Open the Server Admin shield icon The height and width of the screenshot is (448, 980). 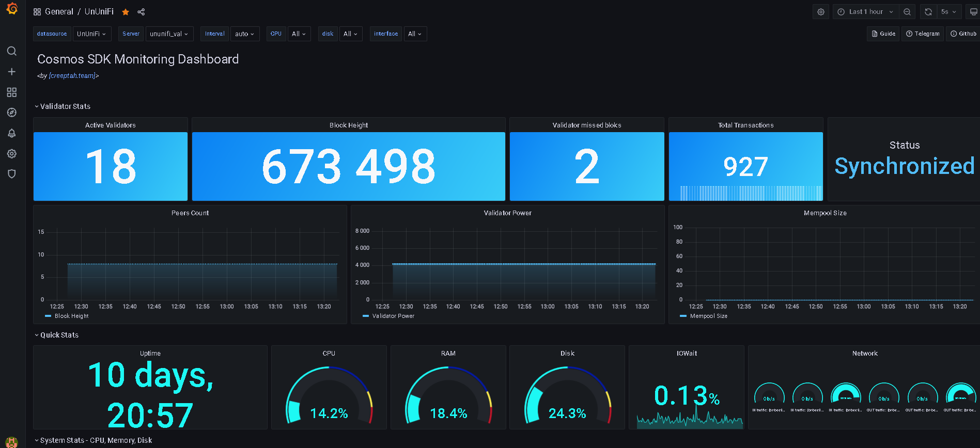click(12, 174)
